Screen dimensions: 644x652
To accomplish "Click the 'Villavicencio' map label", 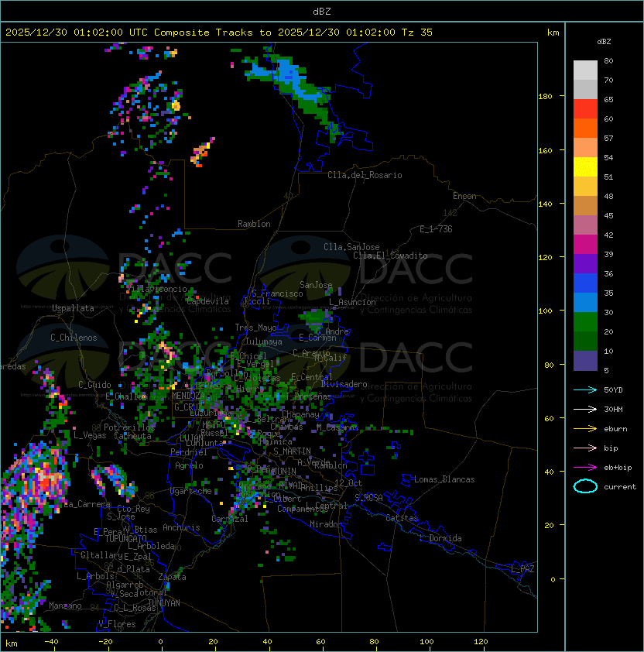I will [157, 289].
